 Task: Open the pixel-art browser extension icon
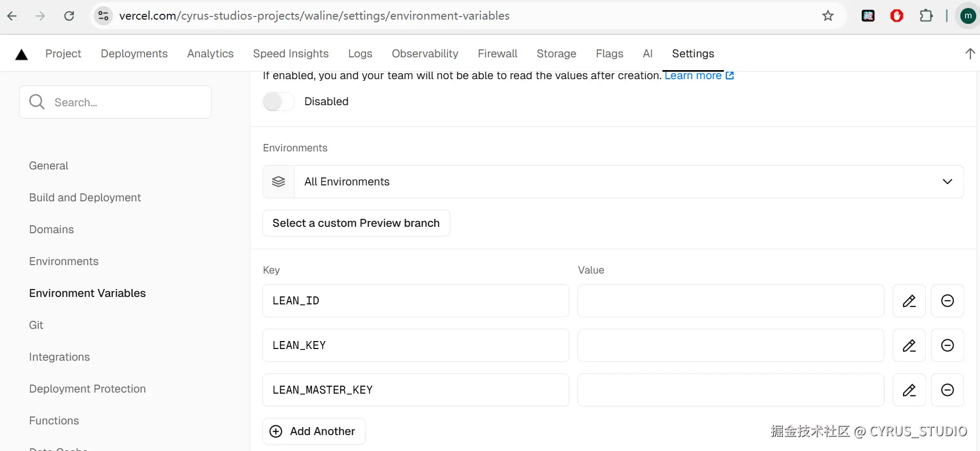868,16
